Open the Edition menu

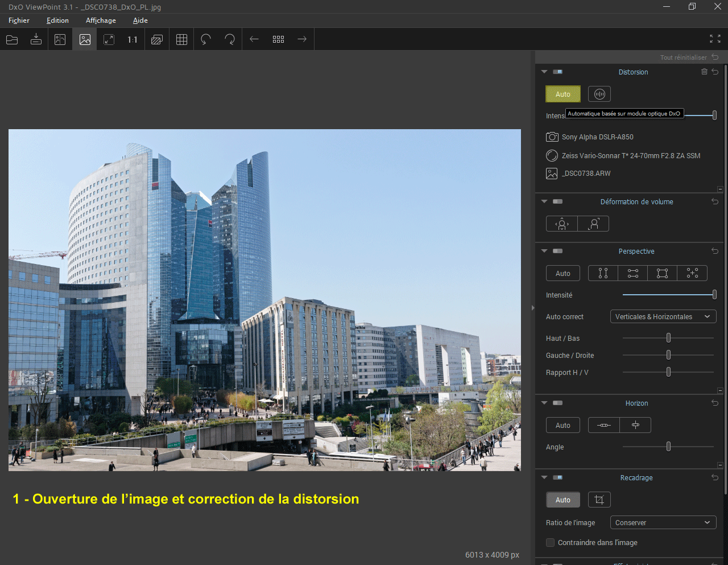pos(57,20)
